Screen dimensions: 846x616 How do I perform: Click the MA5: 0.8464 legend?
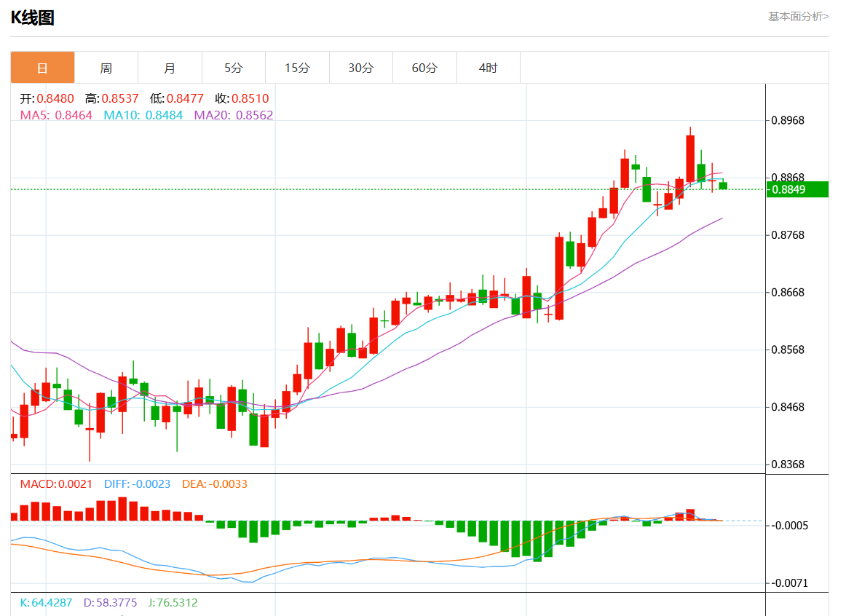tap(56, 116)
